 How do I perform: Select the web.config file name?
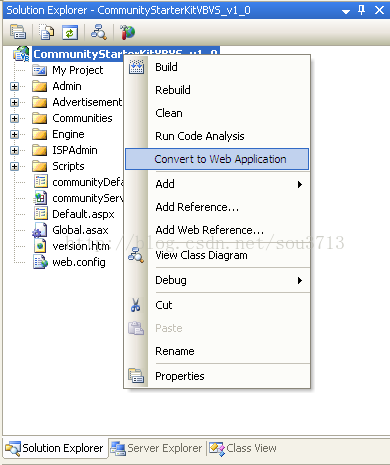pyautogui.click(x=79, y=262)
